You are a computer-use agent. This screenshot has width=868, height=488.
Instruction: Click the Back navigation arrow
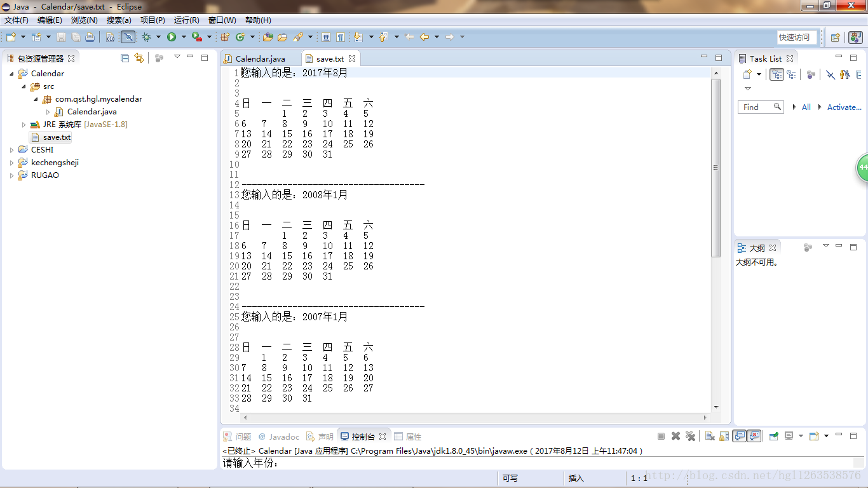[424, 37]
